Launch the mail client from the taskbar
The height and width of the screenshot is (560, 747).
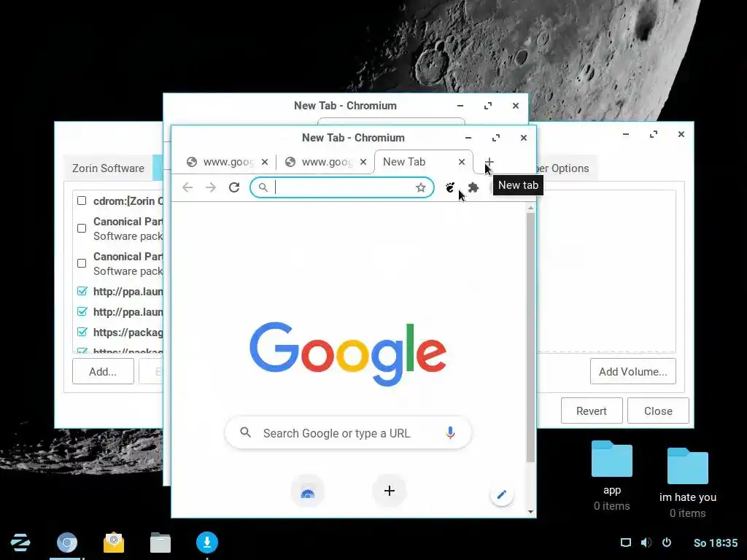[x=114, y=542]
